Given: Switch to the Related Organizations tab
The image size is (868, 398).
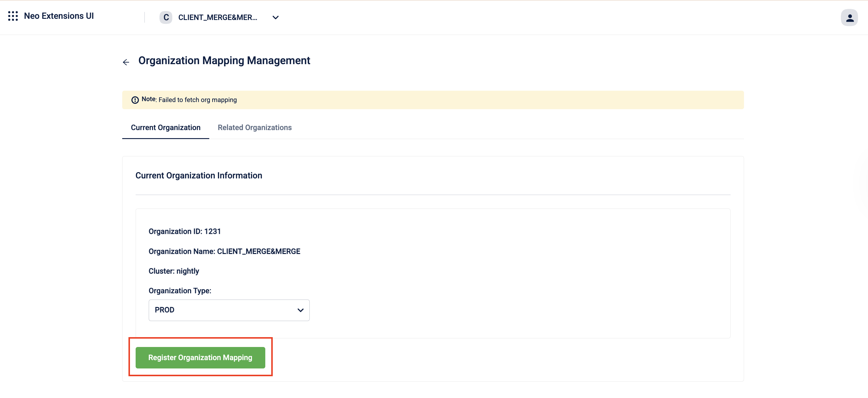Looking at the screenshot, I should click(254, 127).
